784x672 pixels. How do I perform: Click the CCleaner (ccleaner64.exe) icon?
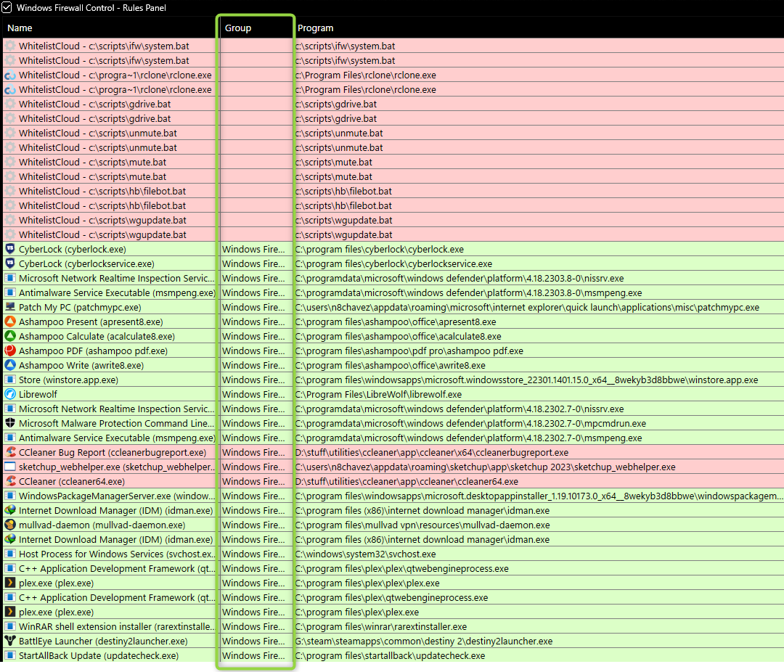pyautogui.click(x=10, y=481)
